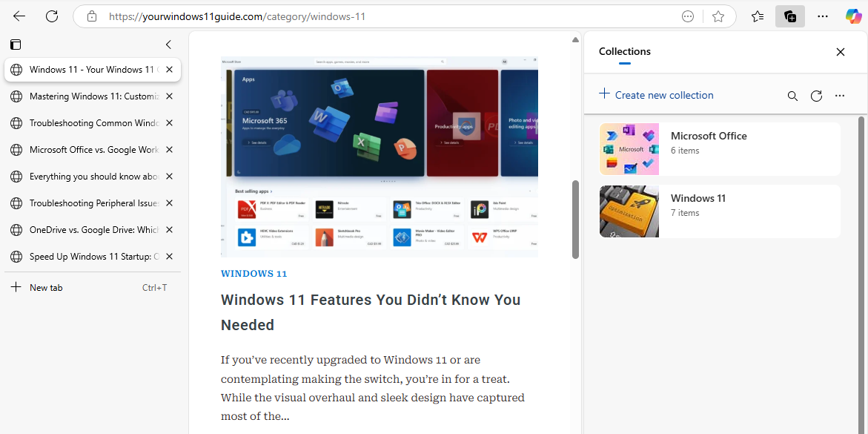Click the web page scrollbar thumb

pos(575,220)
